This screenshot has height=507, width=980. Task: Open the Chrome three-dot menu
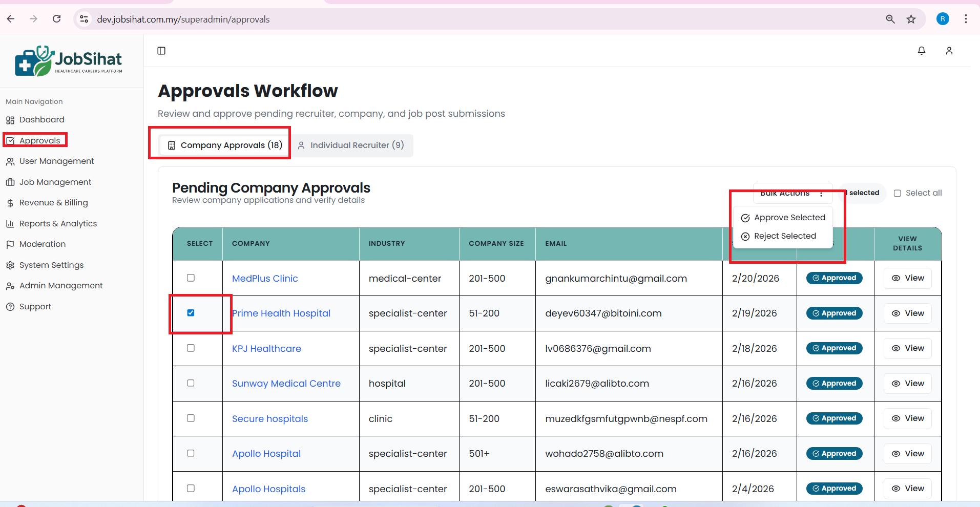tap(966, 19)
